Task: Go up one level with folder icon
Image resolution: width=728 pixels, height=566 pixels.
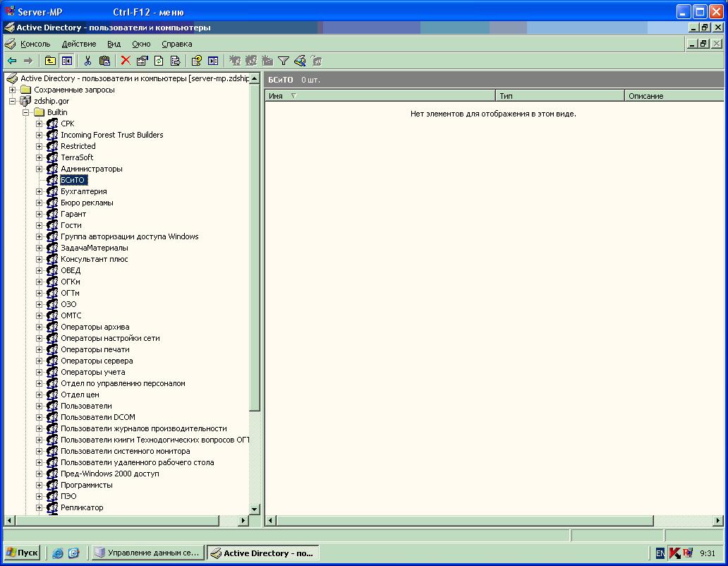Action: [x=50, y=61]
